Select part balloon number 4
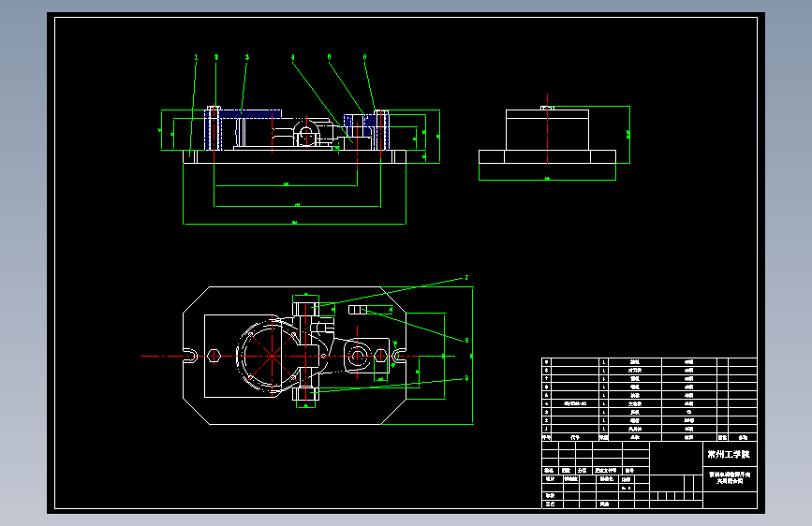This screenshot has height=526, width=812. coord(292,57)
